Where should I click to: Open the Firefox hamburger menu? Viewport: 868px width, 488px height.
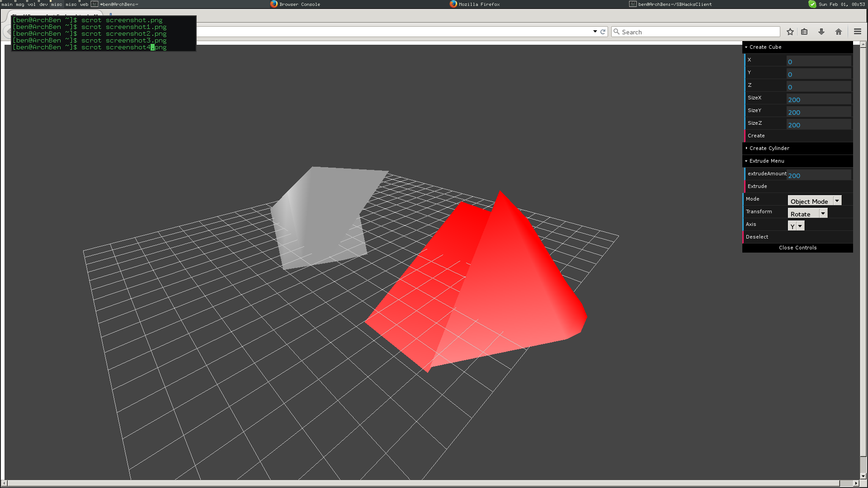pos(857,32)
